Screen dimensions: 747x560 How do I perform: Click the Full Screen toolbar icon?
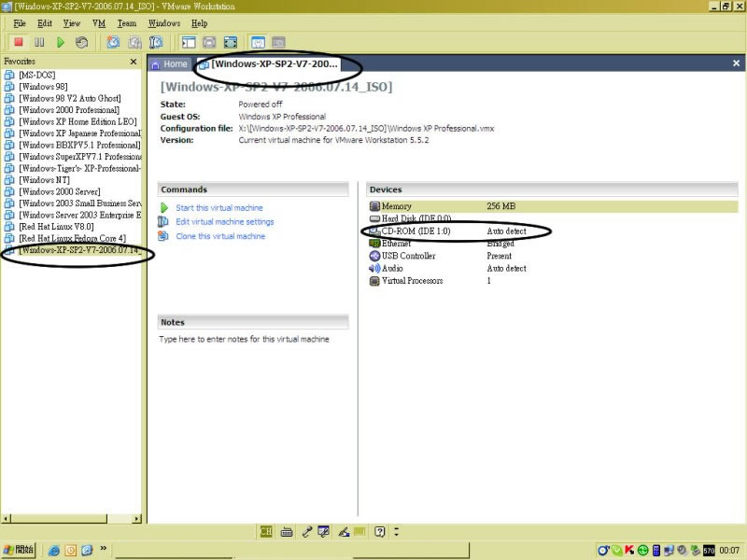[x=231, y=42]
